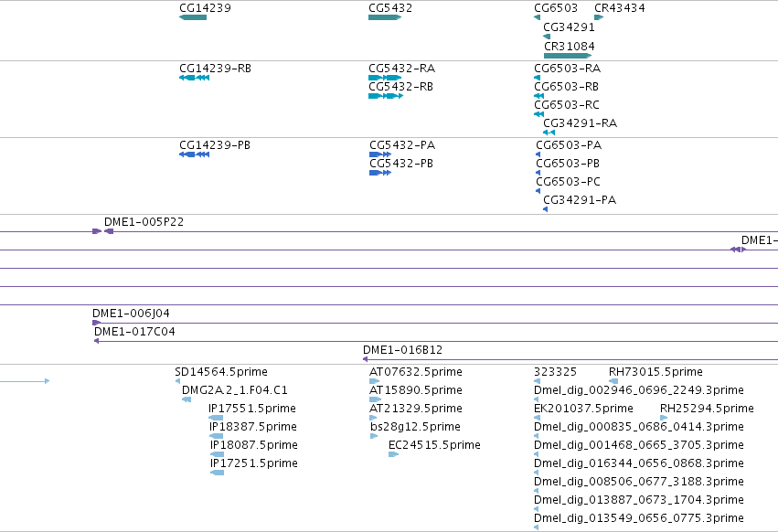The width and height of the screenshot is (778, 532).
Task: Click the DME1-016B12 clone label
Action: [402, 350]
